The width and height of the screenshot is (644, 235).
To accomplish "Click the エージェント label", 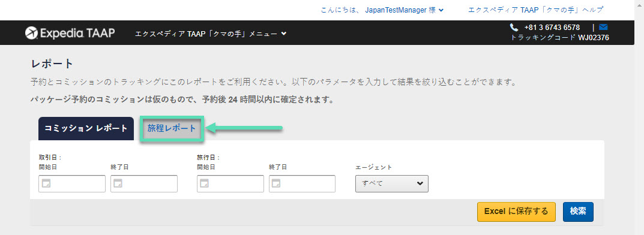I will [x=373, y=167].
